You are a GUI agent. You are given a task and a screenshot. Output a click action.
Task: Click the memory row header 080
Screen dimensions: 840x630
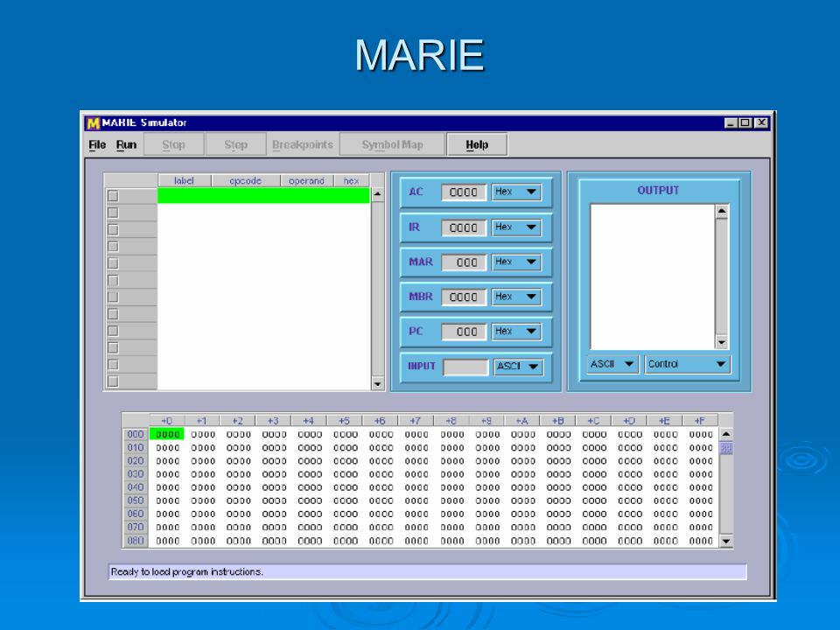coord(136,541)
